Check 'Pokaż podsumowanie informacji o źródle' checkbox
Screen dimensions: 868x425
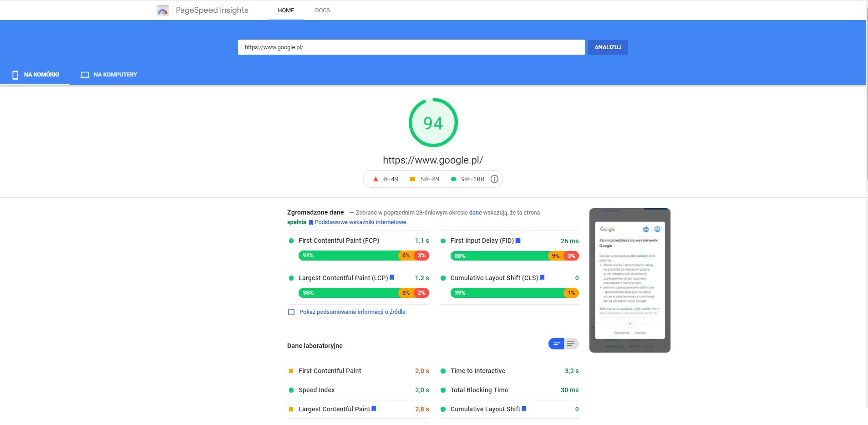point(291,312)
